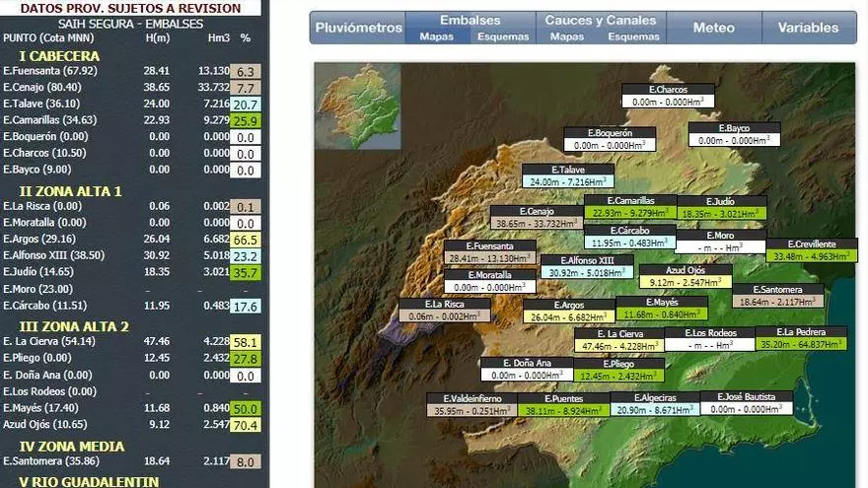Select the E.Crevillente marker on the map
The image size is (868, 488).
tap(812, 249)
